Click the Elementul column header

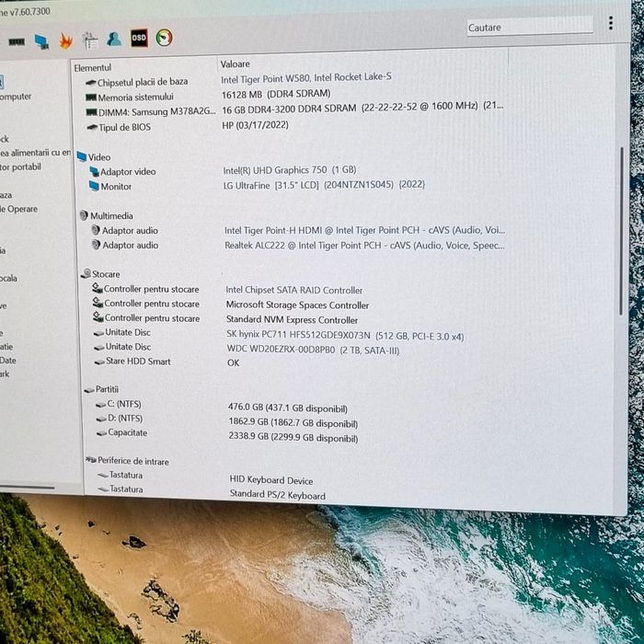pyautogui.click(x=92, y=68)
